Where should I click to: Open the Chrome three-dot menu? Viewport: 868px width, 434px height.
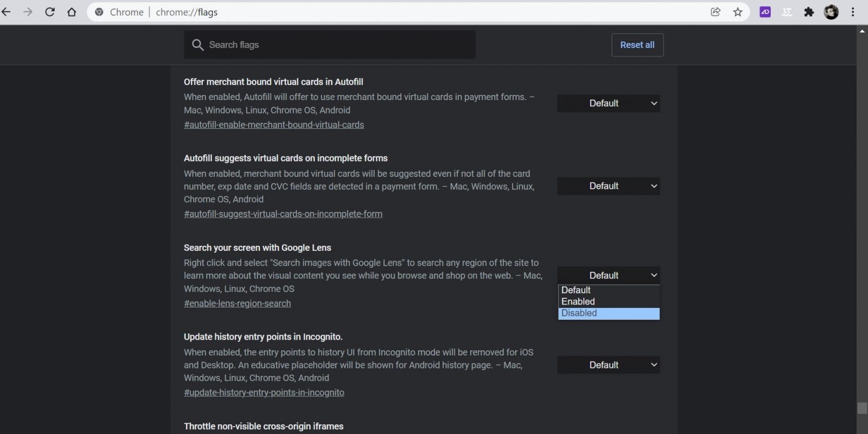(x=853, y=12)
